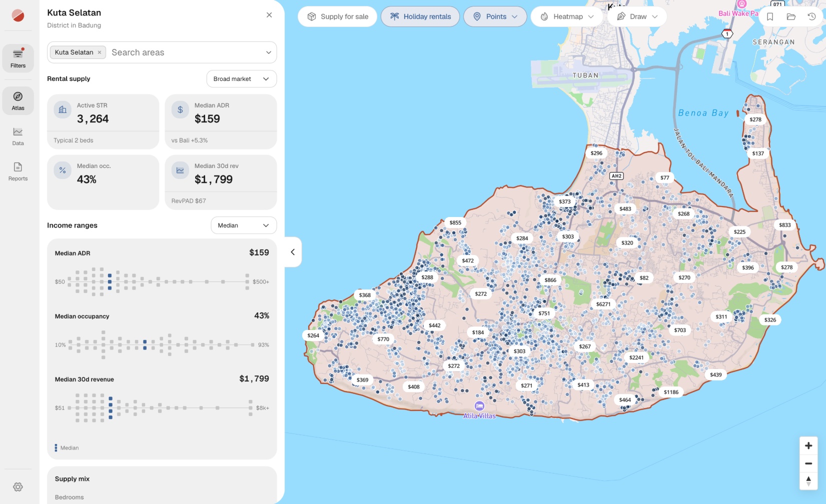Expand the Broad market dropdown
Viewport: 826px width, 504px height.
(x=242, y=79)
